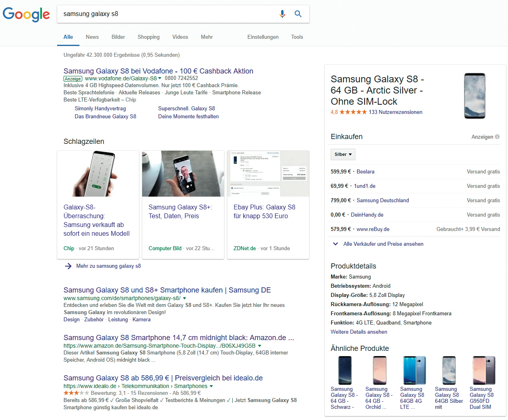Open 133 Nutzerrezensionen reviews
508x420 pixels.
(x=395, y=112)
